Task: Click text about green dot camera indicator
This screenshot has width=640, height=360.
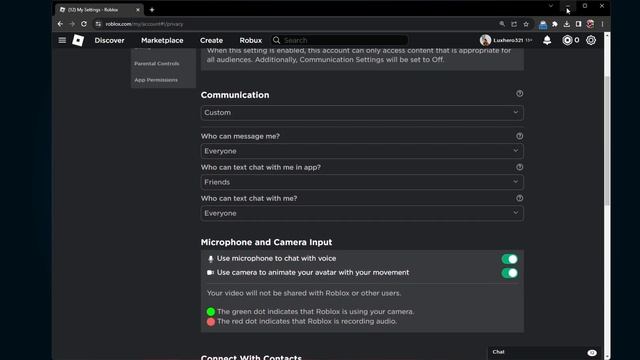Action: click(316, 311)
